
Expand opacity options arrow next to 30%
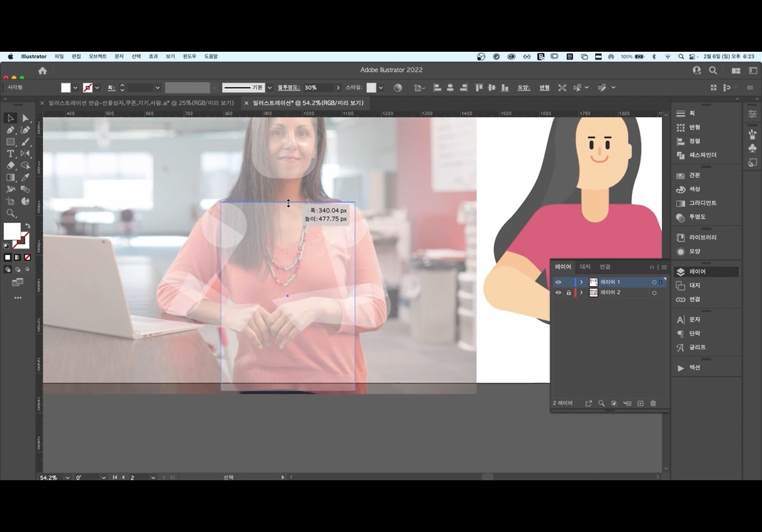(x=338, y=87)
